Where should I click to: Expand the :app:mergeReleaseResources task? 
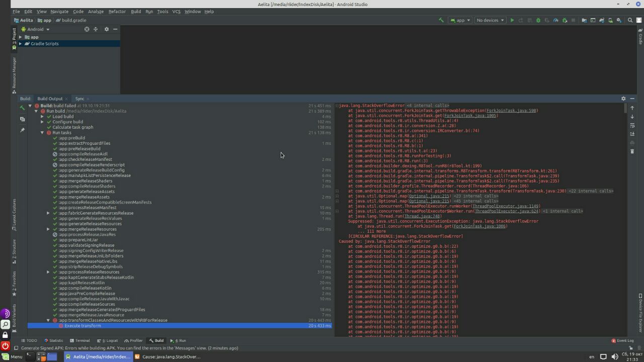pyautogui.click(x=48, y=229)
